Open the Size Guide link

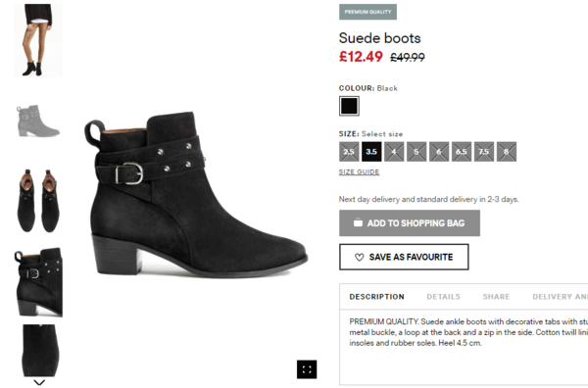coord(360,171)
